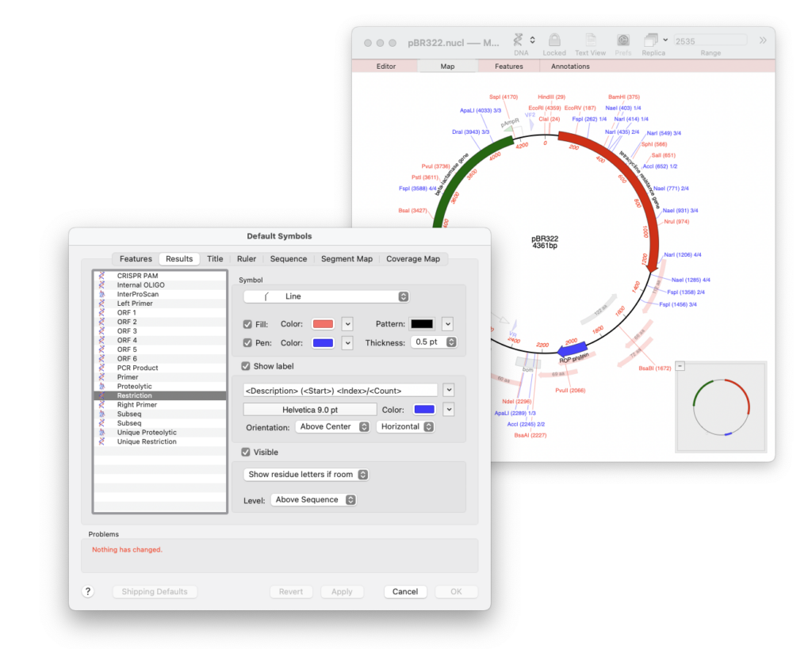This screenshot has width=812, height=649.
Task: Toggle the Pen checkbox
Action: click(x=247, y=342)
